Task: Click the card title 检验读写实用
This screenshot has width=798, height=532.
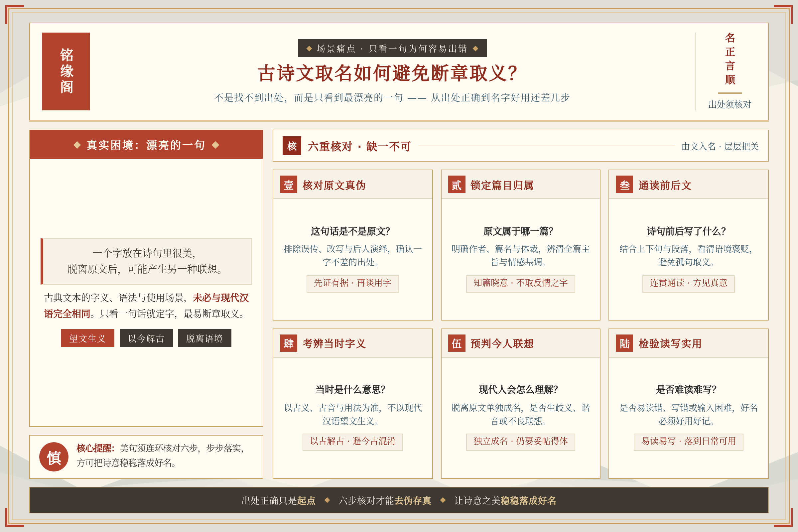Action: pos(670,344)
